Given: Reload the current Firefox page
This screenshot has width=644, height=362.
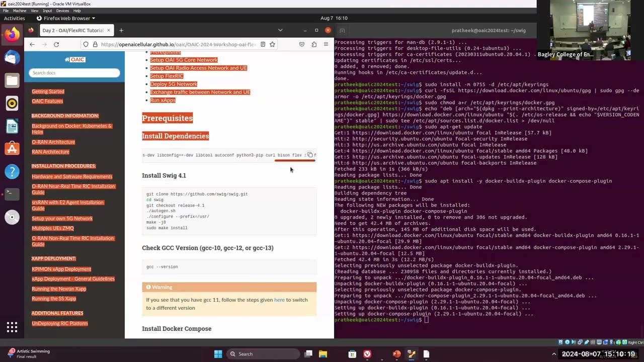Looking at the screenshot, I should pos(56,44).
